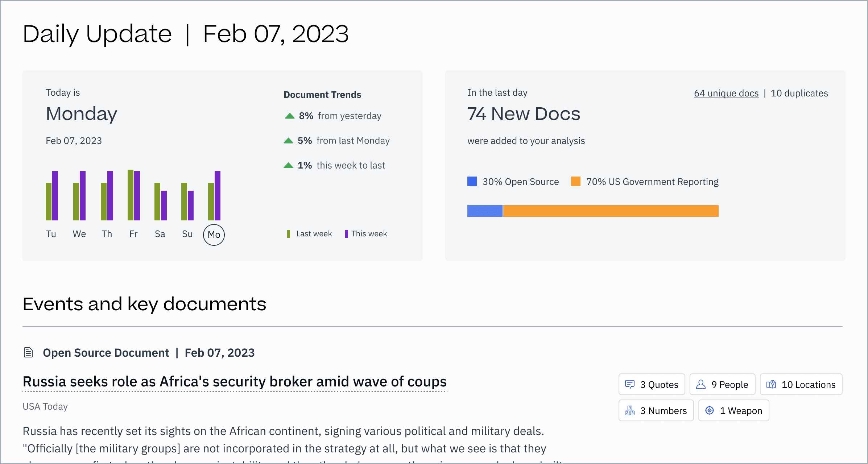The width and height of the screenshot is (868, 464).
Task: Click Monday's purple this-week bar
Action: click(218, 196)
